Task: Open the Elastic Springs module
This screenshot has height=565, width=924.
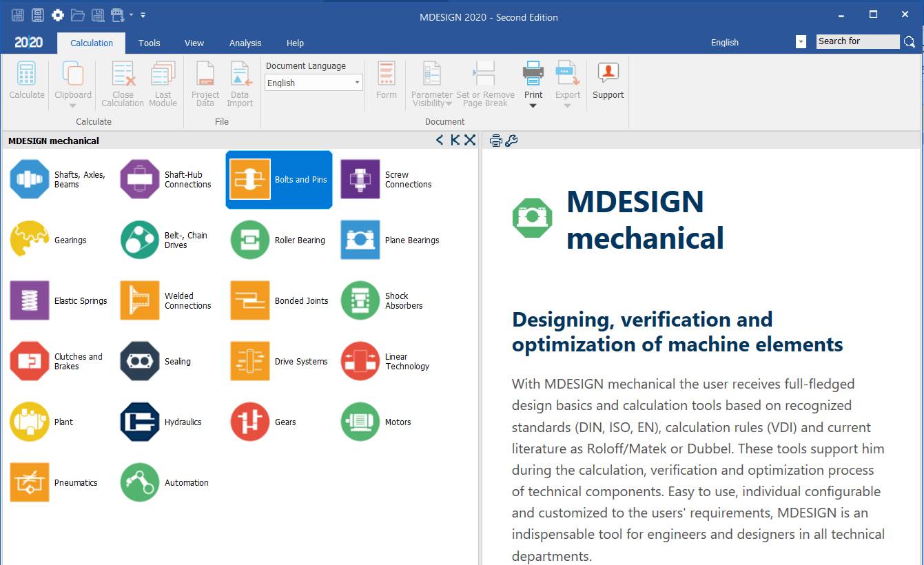Action: pos(59,300)
